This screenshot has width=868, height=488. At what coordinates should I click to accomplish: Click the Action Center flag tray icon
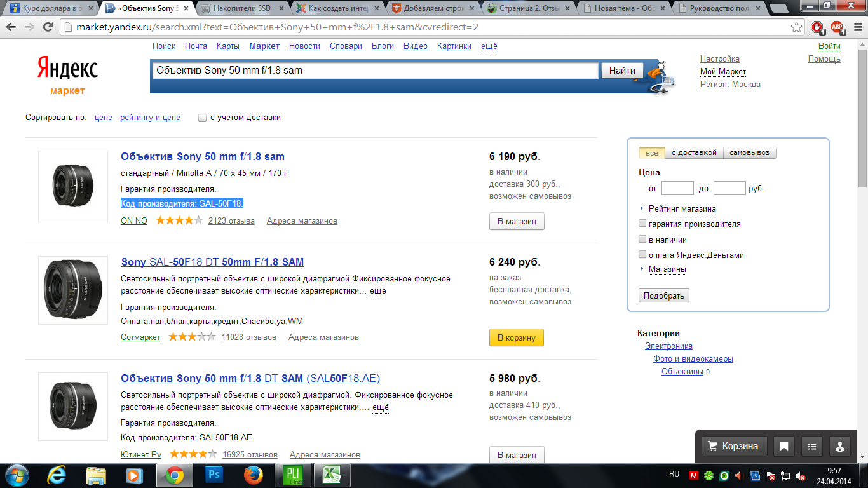pos(770,475)
